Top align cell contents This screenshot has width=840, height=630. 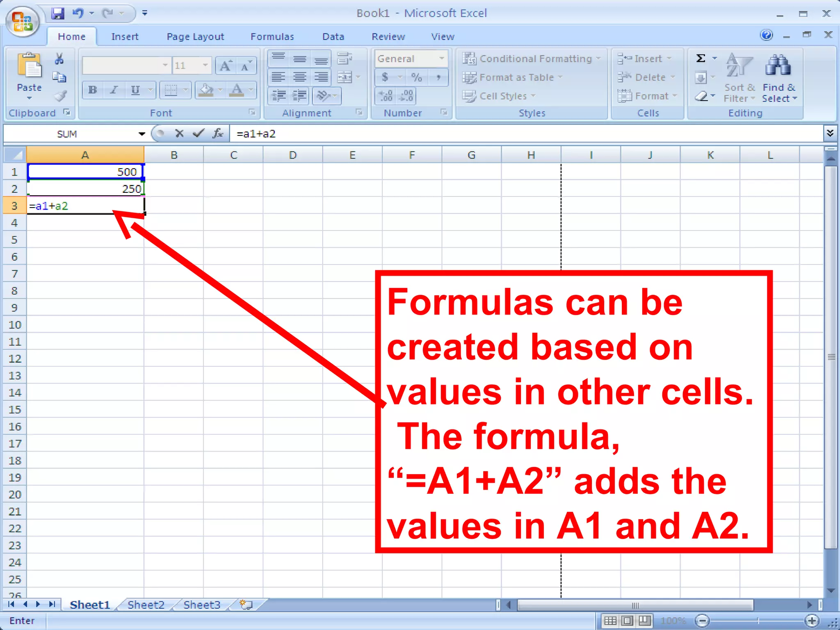[x=278, y=59]
